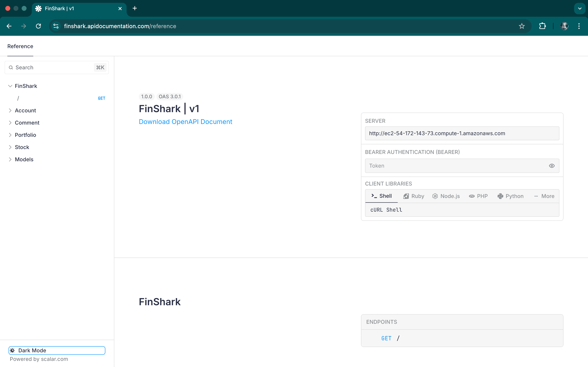The height and width of the screenshot is (367, 588).
Task: Click the sidebar Search field
Action: point(53,67)
